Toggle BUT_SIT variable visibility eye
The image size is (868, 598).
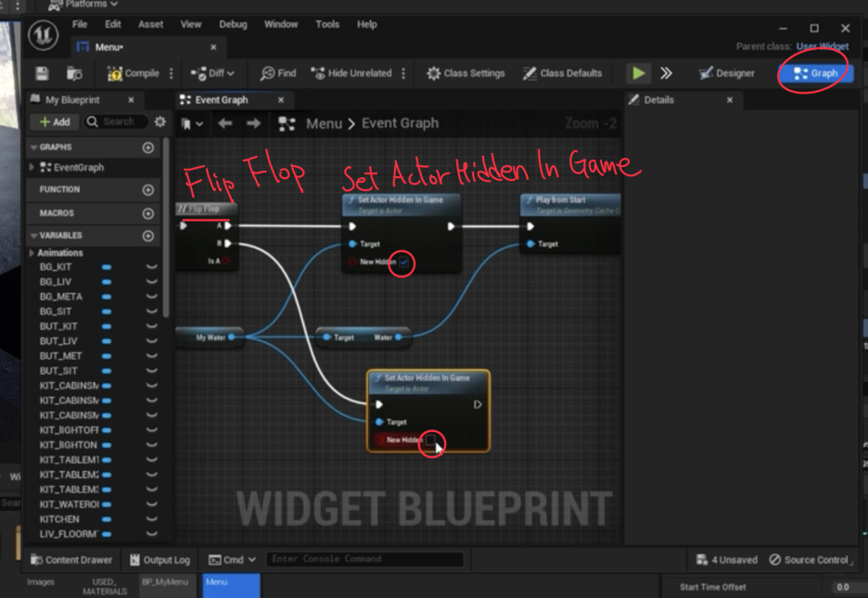tap(151, 371)
